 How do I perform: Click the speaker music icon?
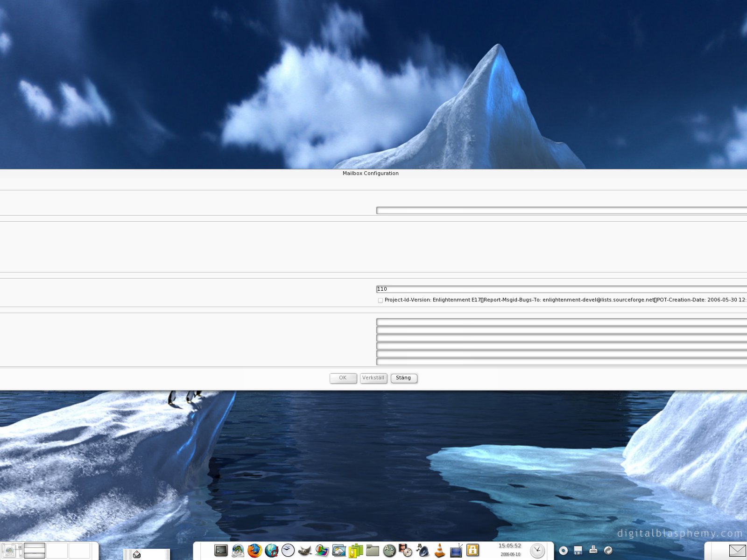(x=423, y=551)
